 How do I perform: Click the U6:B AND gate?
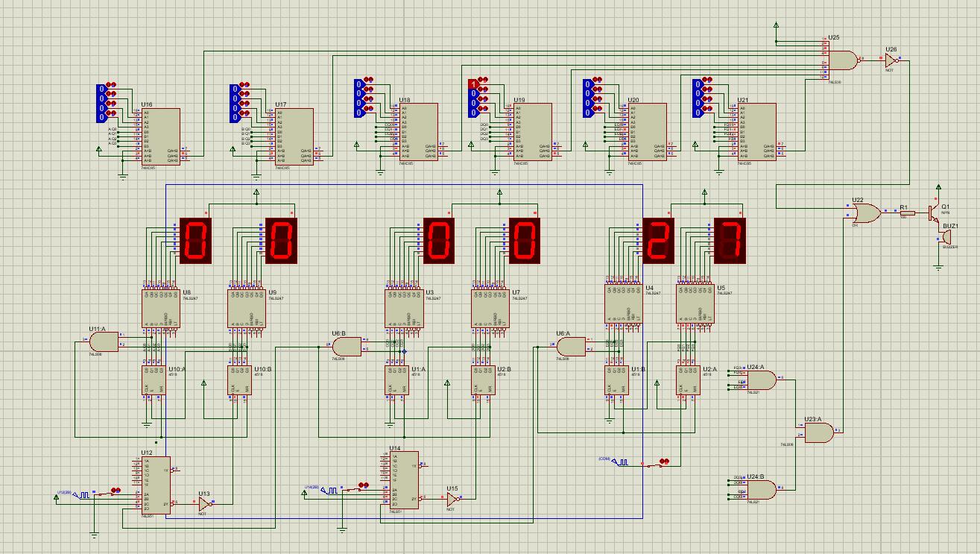[346, 347]
